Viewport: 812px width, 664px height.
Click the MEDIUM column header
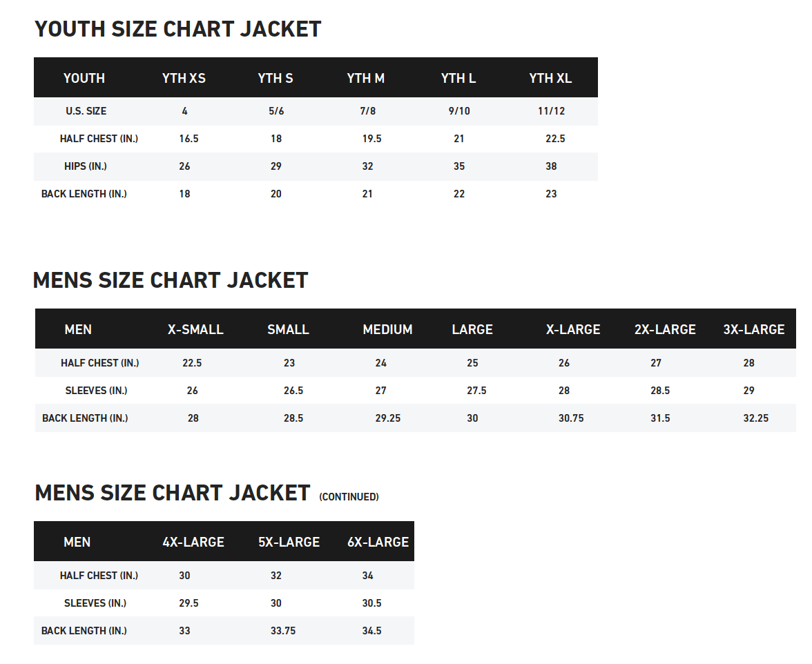[387, 329]
